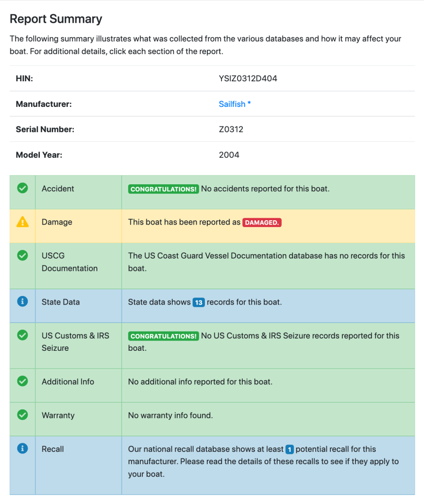The image size is (424, 504).
Task: Click the checkmark icon beside Additional Info
Action: tap(23, 381)
